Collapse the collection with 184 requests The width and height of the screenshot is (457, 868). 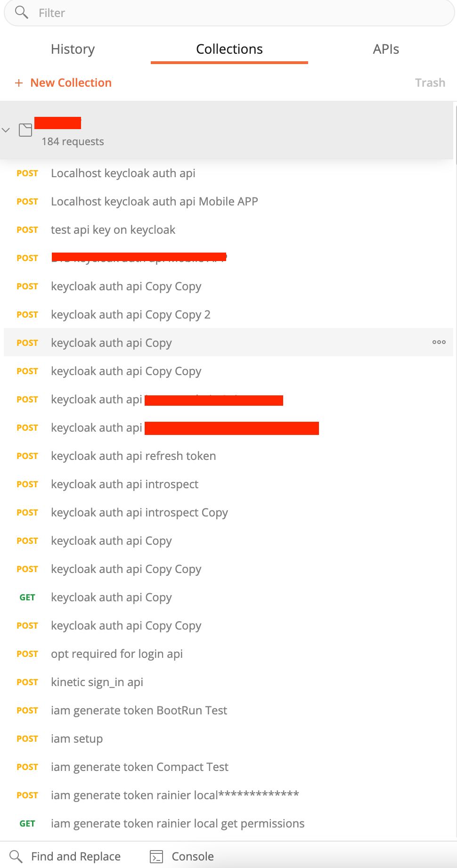click(x=6, y=130)
